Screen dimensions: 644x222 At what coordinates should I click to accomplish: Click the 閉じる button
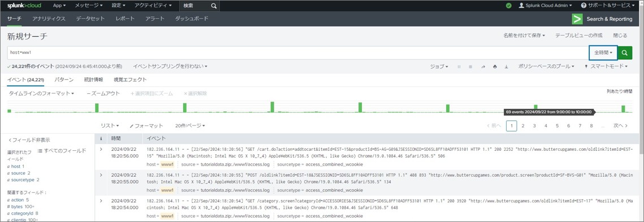620,36
